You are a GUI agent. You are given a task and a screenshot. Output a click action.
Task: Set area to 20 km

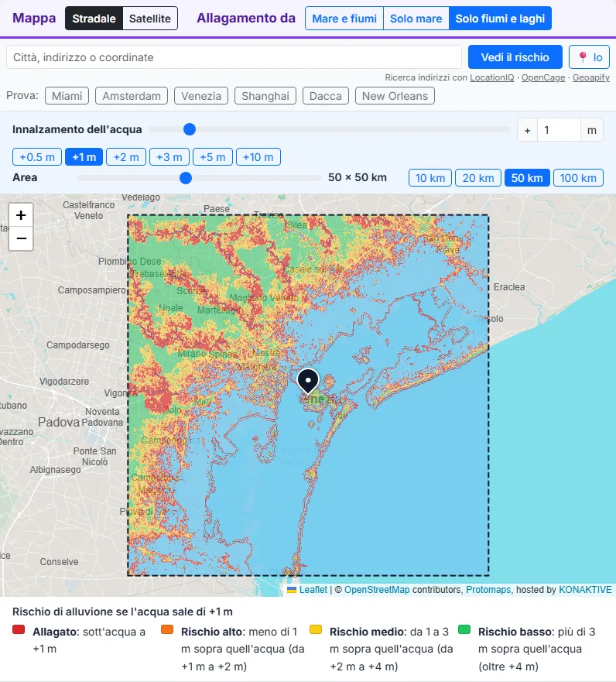point(478,178)
